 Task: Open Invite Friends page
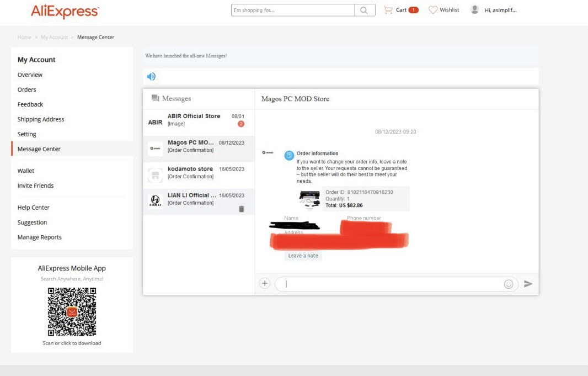click(x=36, y=186)
